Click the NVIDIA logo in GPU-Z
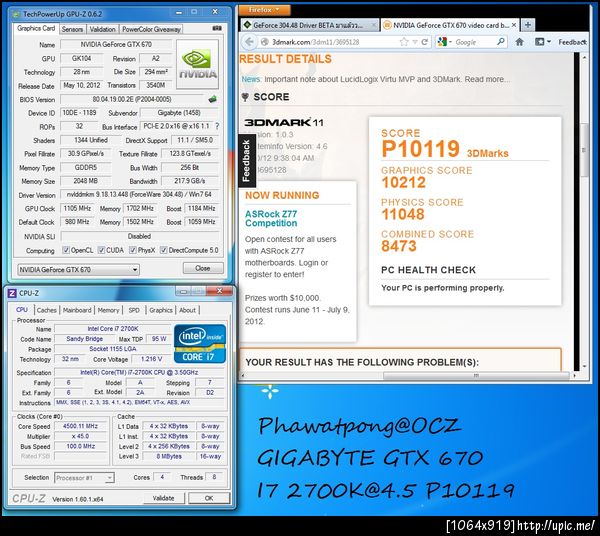 click(197, 64)
